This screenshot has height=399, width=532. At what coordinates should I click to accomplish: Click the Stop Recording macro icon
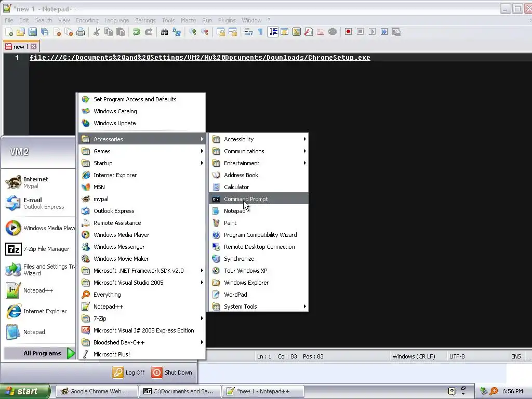(x=361, y=32)
